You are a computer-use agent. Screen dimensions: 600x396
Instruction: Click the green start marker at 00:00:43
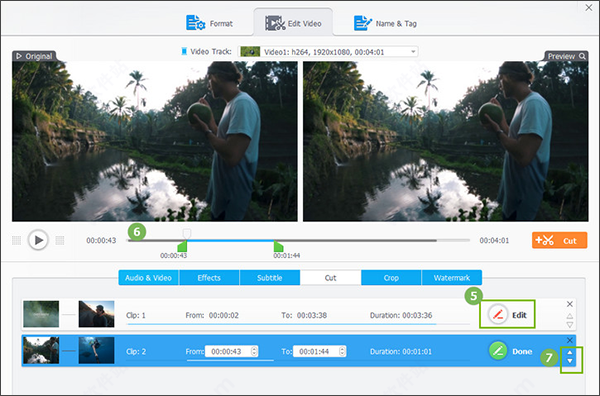pos(183,247)
